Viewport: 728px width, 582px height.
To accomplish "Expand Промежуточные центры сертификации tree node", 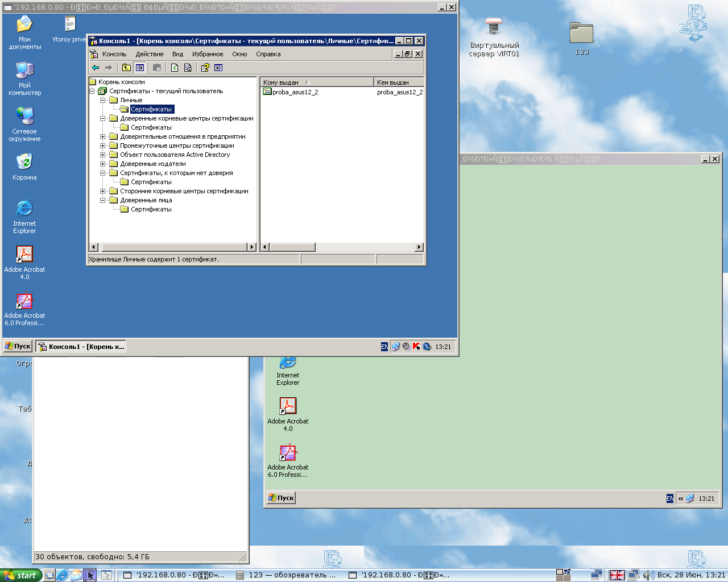I will [x=103, y=145].
